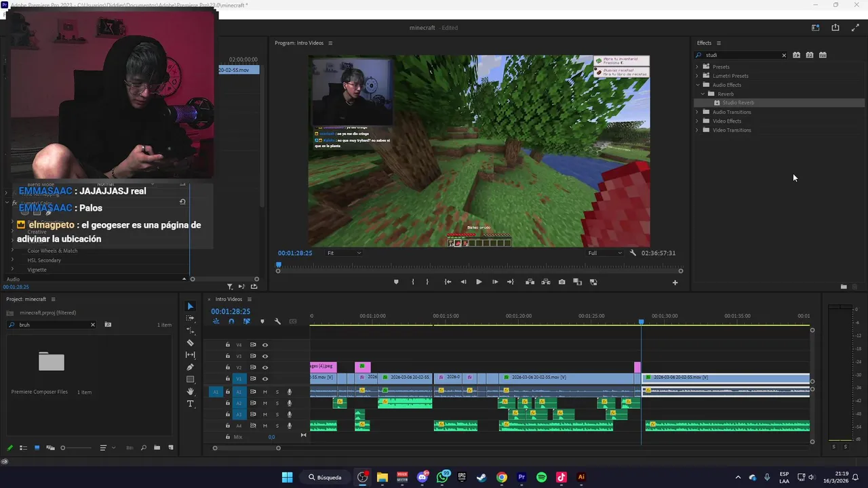Expand the Video Effects folder

[x=697, y=121]
